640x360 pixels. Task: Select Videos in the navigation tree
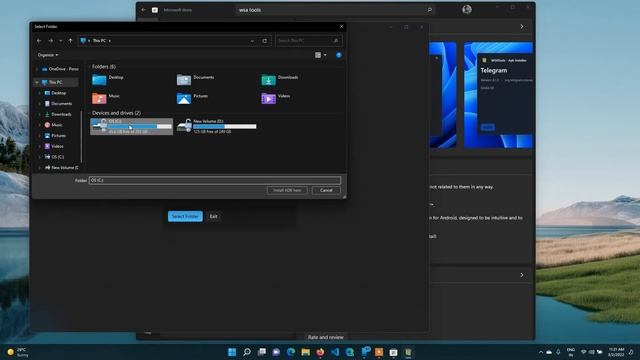coord(54,146)
